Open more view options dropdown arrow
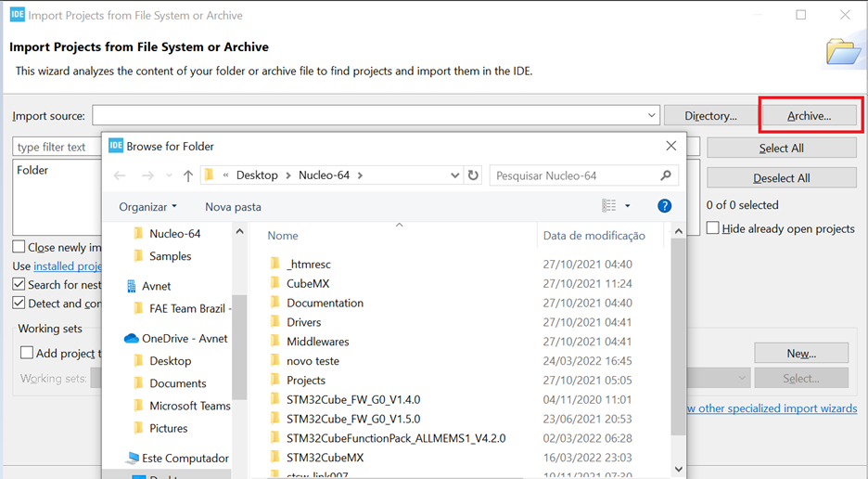 coord(627,206)
